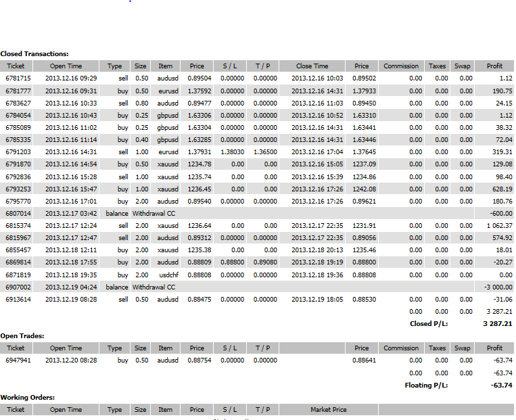Screen dimensions: 516x420
Task: Click usdchf item cell
Action: coord(168,275)
